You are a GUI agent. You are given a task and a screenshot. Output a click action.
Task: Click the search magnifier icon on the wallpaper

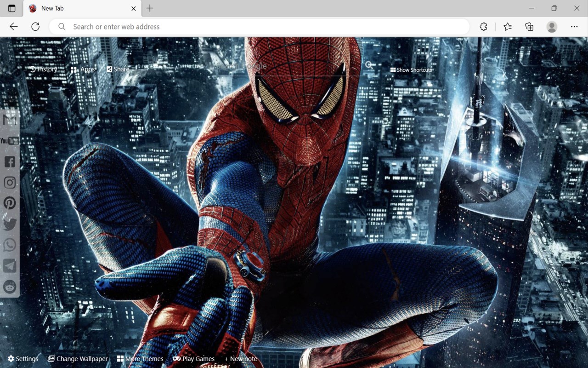(x=369, y=65)
